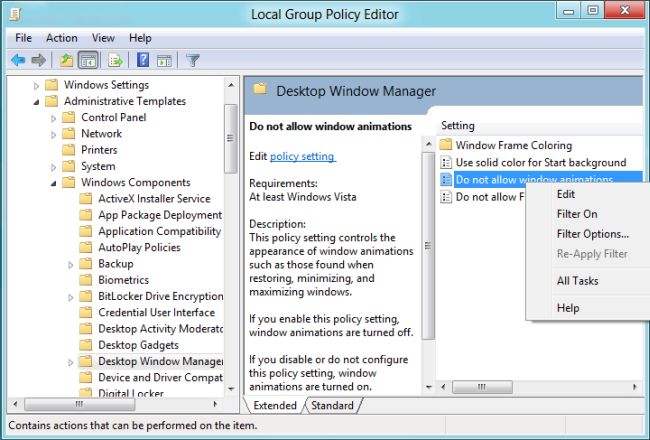This screenshot has height=440, width=650.
Task: Collapse the Administrative Templates node
Action: 36,102
